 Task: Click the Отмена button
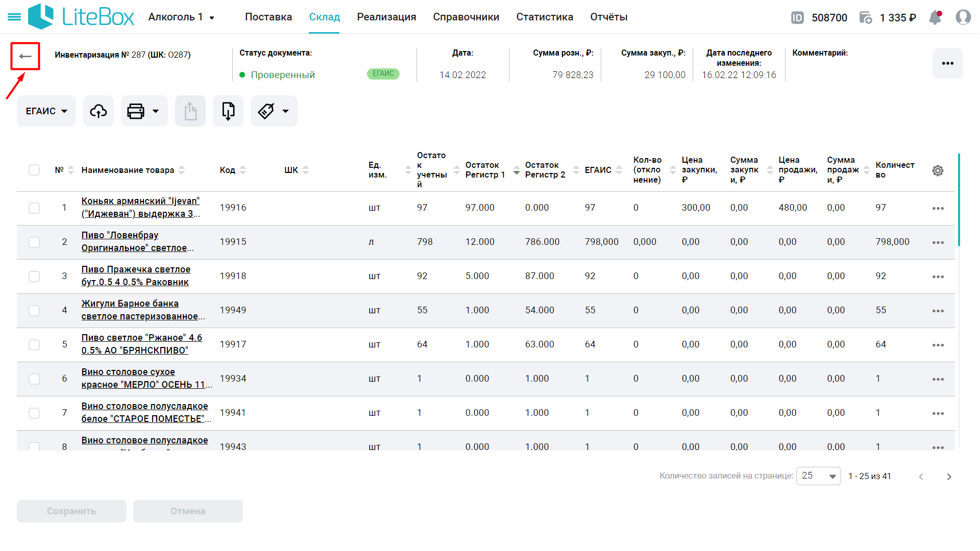pyautogui.click(x=188, y=511)
